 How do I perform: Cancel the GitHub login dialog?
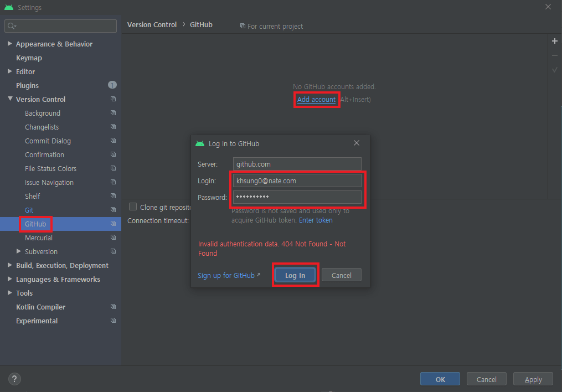342,275
